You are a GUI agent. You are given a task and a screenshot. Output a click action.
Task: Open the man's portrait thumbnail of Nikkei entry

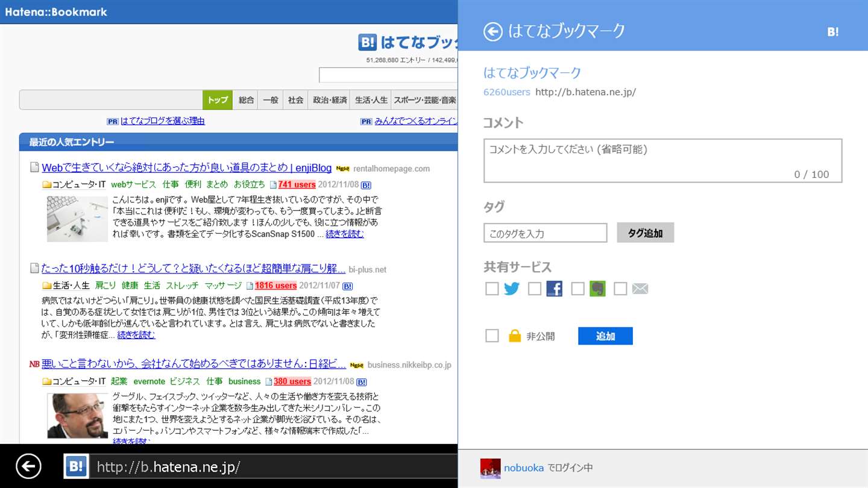point(77,415)
